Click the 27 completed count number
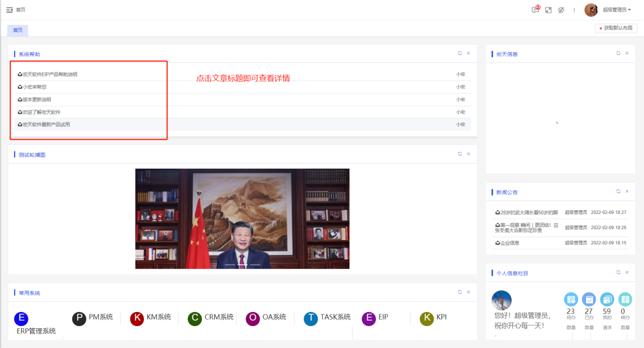644x348 pixels. [x=589, y=311]
